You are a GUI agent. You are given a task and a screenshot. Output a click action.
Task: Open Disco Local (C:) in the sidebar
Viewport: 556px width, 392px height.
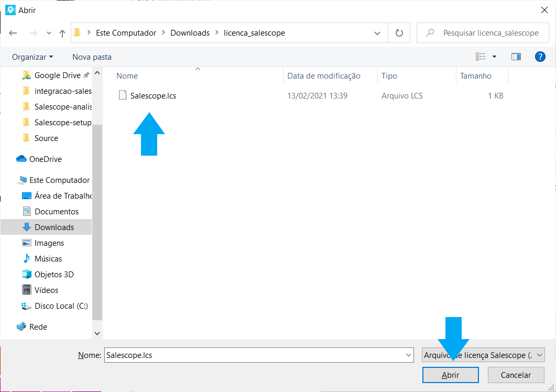61,306
